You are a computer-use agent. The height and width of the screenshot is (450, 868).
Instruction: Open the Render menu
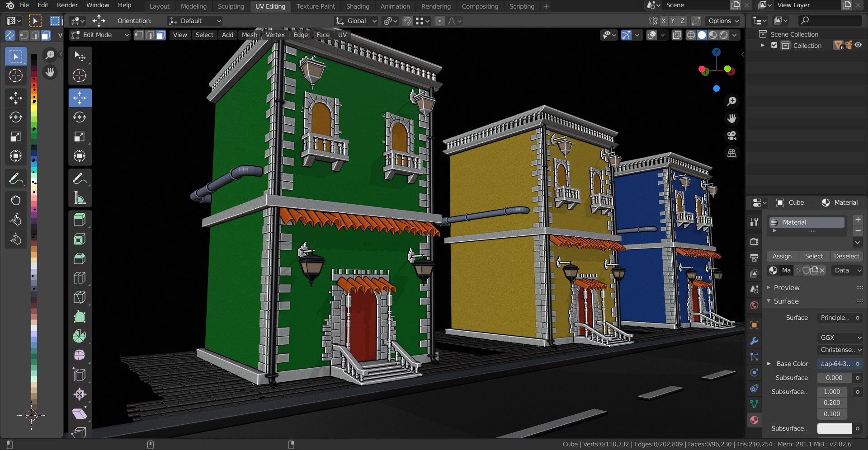point(67,5)
